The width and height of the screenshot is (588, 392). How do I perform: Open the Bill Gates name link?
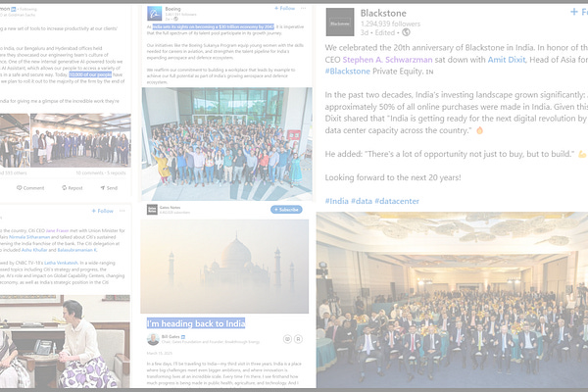[x=171, y=336]
